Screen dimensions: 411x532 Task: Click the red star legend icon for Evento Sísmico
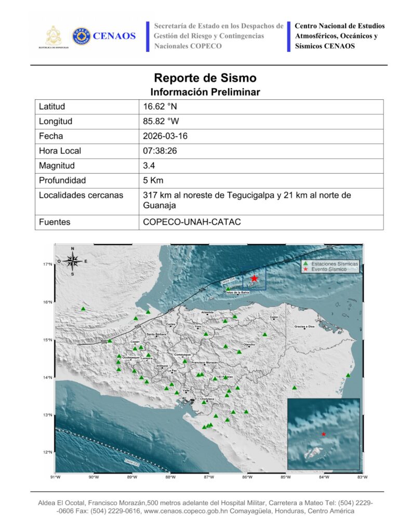pyautogui.click(x=306, y=269)
